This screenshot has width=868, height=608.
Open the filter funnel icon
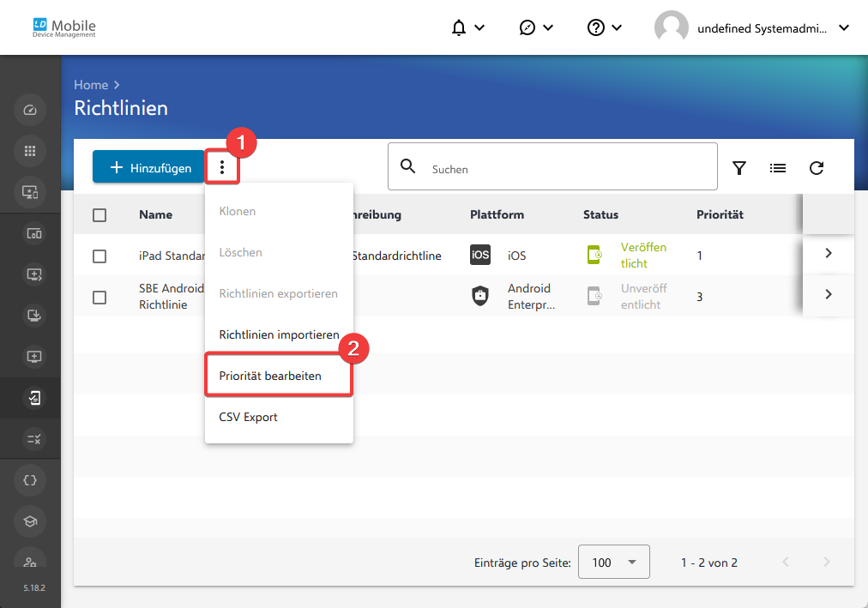tap(739, 167)
